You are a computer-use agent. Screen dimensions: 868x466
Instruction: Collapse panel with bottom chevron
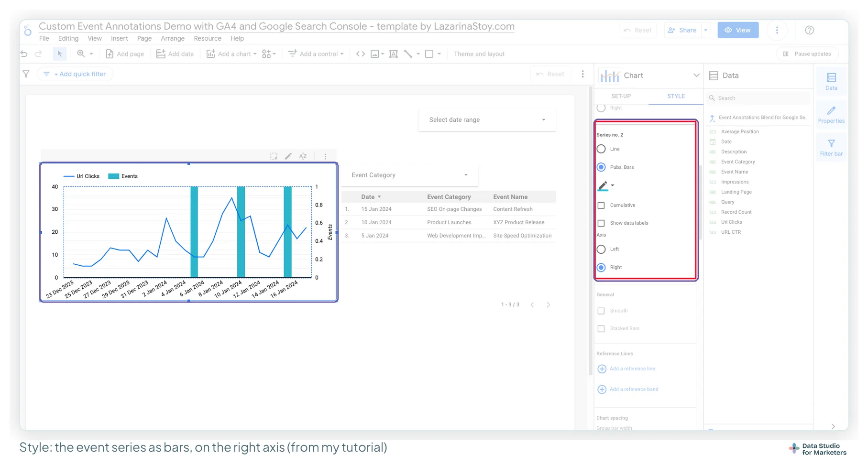pos(833,426)
